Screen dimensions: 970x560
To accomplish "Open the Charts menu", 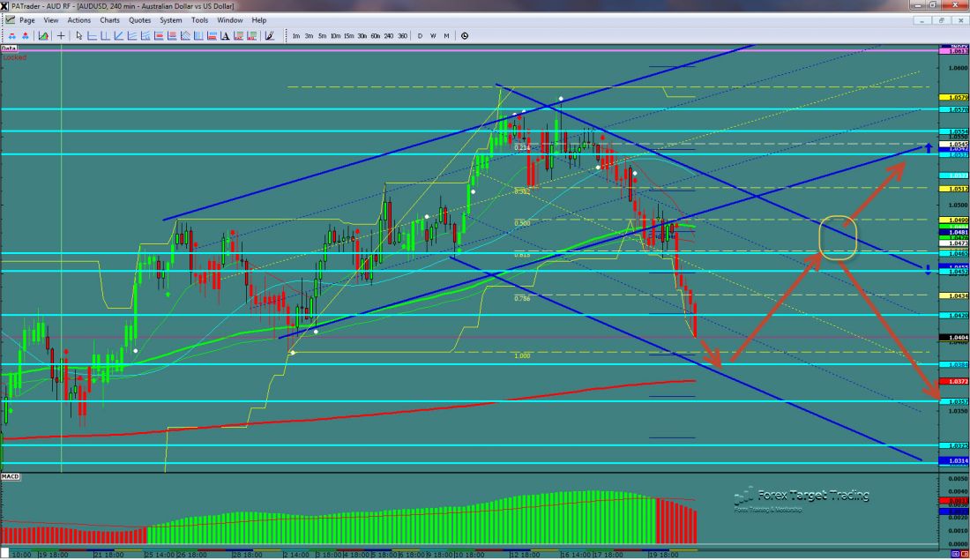I will [x=109, y=19].
